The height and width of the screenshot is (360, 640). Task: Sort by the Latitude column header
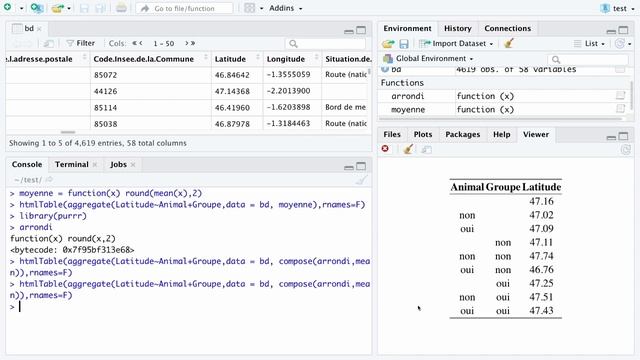pyautogui.click(x=237, y=59)
